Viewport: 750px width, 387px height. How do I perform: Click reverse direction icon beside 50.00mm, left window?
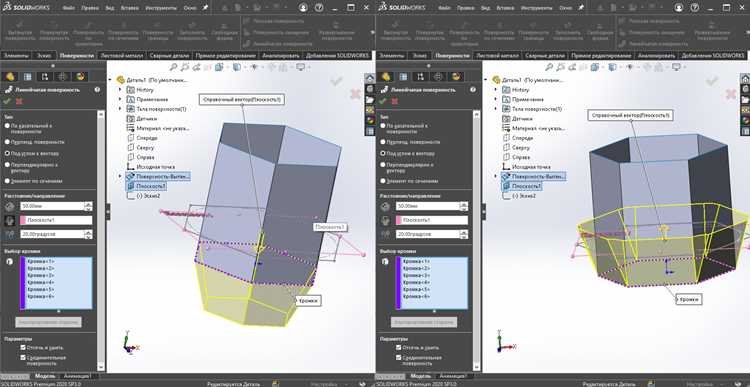(10, 206)
